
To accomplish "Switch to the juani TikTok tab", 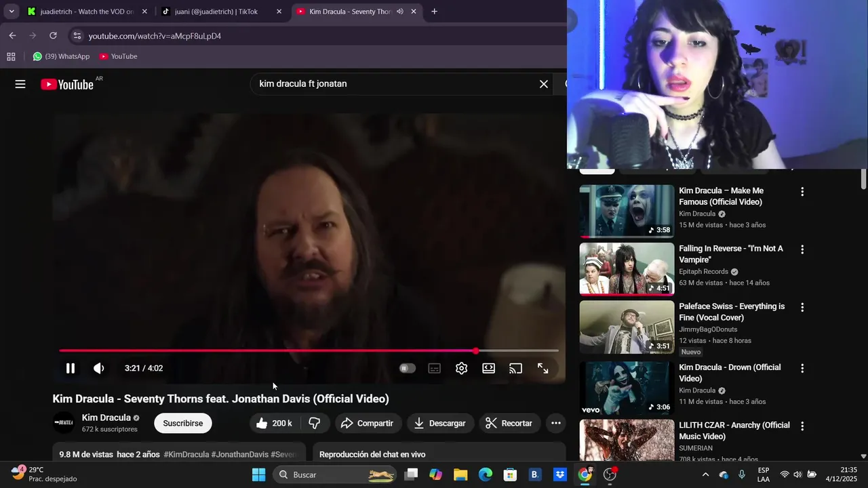I will pos(222,12).
